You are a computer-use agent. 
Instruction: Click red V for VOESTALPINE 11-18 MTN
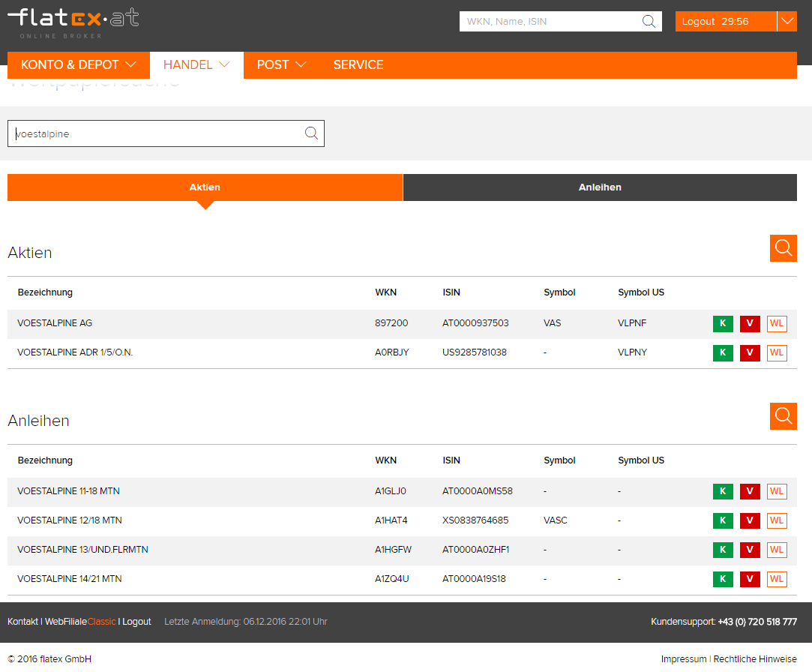click(750, 491)
